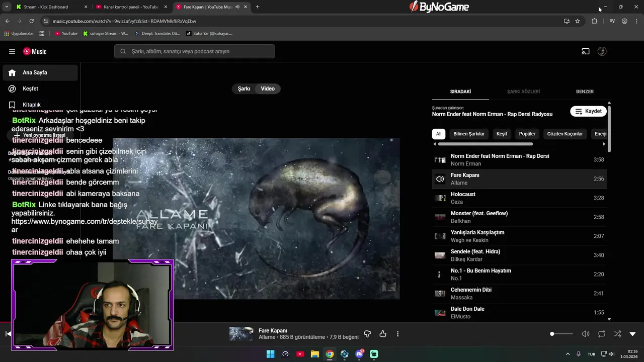Switch to Şarkı mode
This screenshot has width=644, height=362.
(244, 88)
